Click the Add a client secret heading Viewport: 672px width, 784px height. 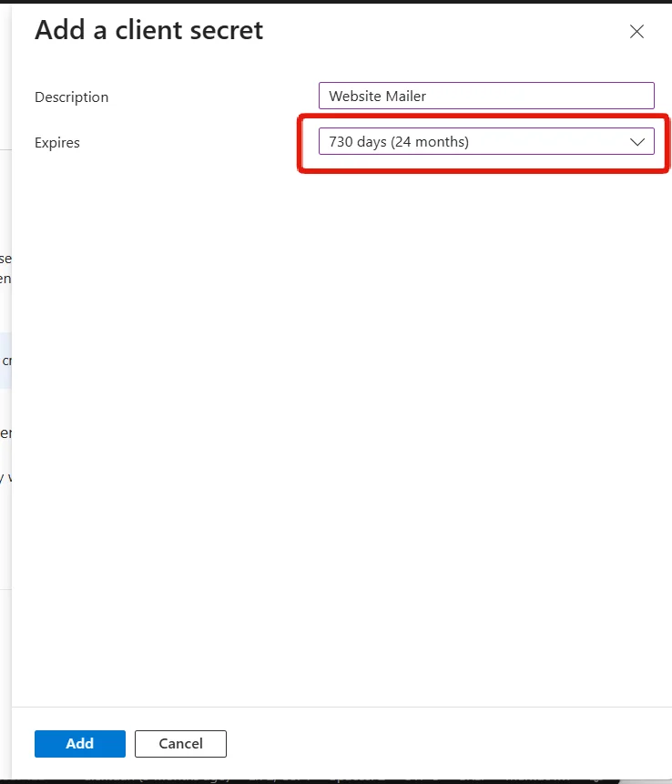(x=149, y=30)
